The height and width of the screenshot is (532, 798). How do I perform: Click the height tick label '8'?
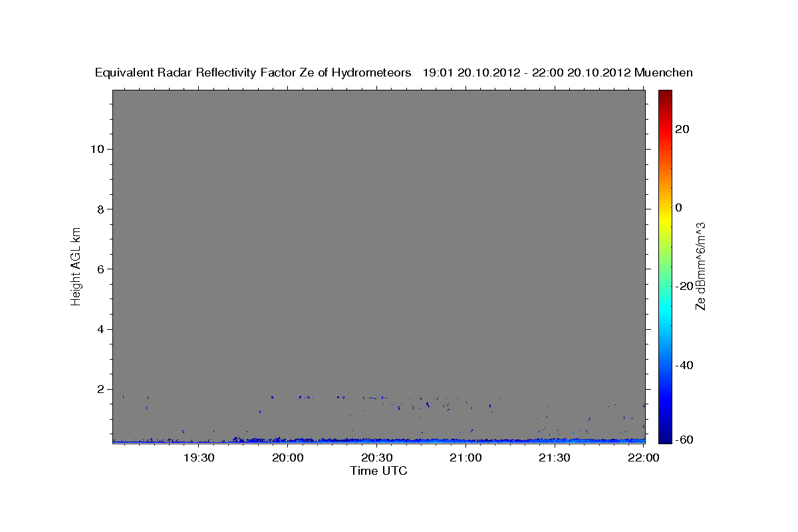pos(100,209)
